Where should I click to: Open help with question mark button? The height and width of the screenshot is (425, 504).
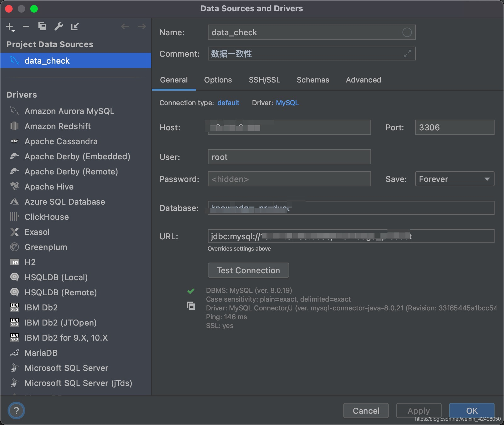(16, 411)
